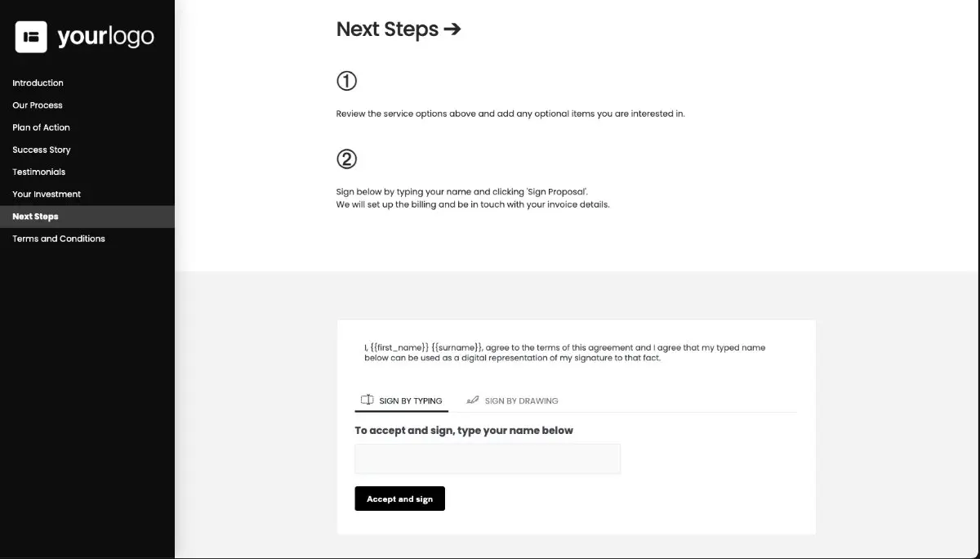Screen dimensions: 980x559
Task: Select the Our Process navigation entry
Action: (x=37, y=105)
